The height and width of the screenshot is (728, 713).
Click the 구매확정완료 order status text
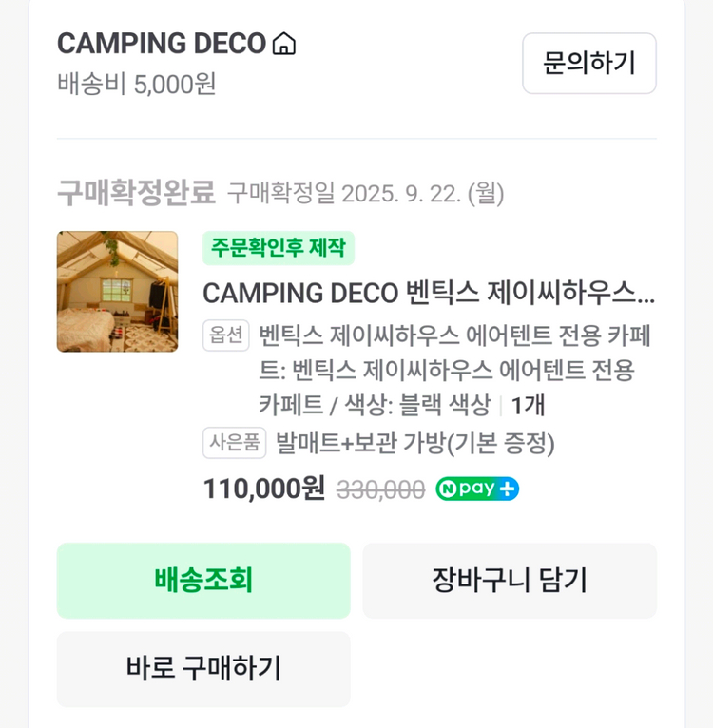(136, 193)
